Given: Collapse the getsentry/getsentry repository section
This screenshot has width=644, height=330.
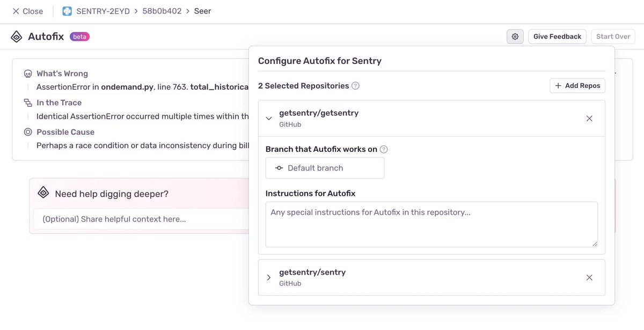Looking at the screenshot, I should 269,118.
